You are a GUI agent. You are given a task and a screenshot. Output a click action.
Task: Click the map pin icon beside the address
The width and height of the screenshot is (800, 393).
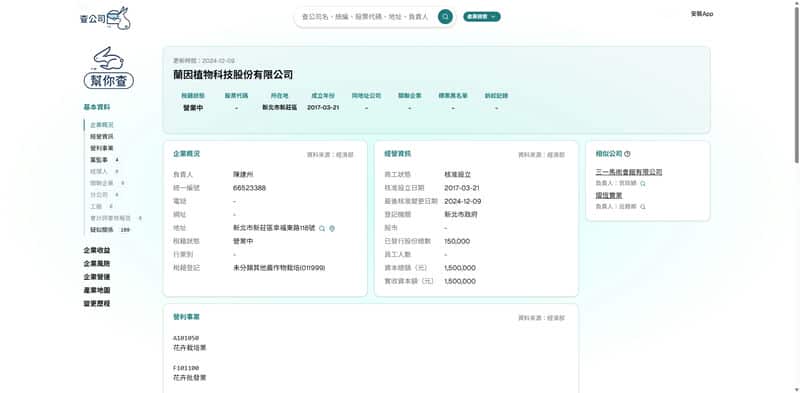(332, 229)
